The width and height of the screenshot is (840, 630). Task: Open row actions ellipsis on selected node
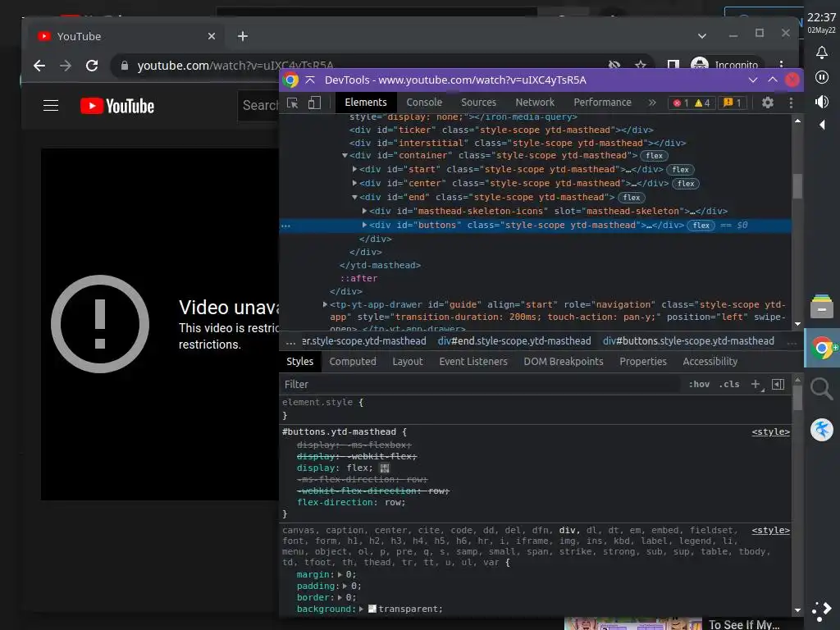(x=286, y=226)
